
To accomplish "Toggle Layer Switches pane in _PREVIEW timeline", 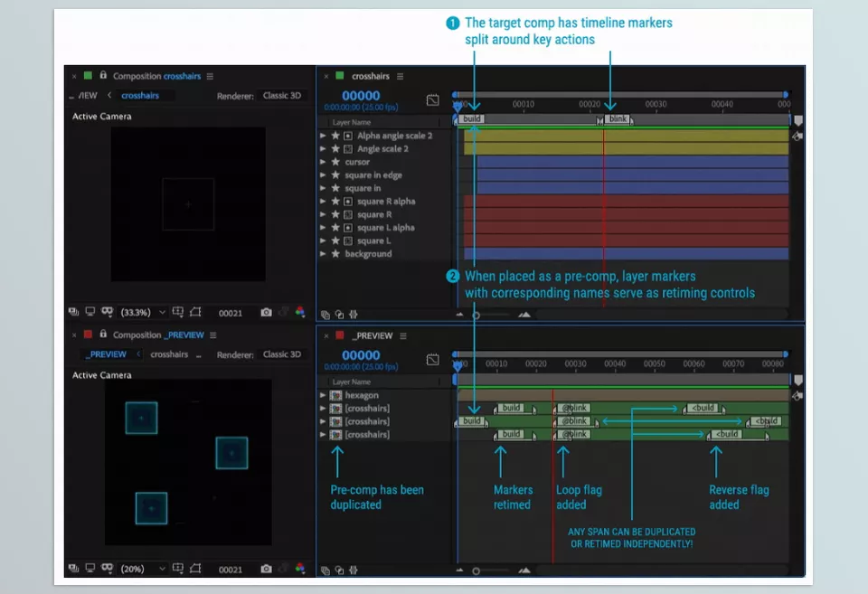I will pos(325,570).
